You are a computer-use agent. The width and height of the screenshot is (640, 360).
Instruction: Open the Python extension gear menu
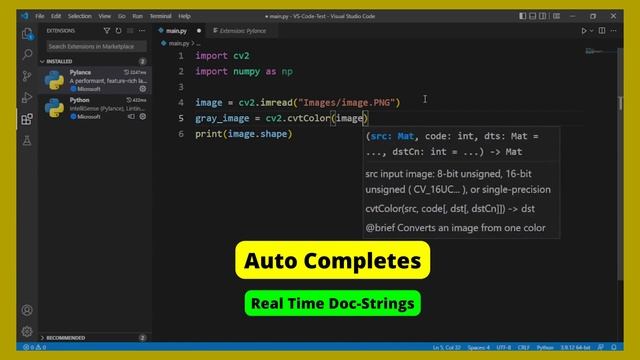tap(143, 116)
